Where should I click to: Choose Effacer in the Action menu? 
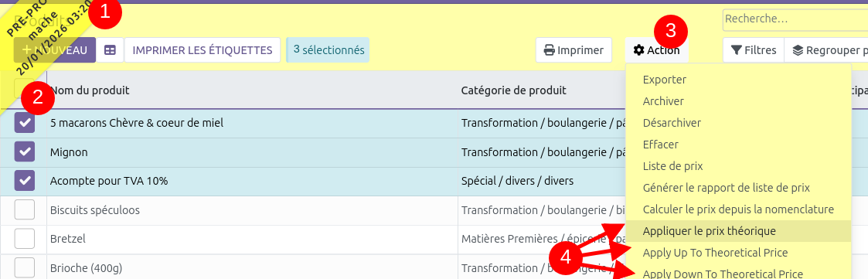738,145
